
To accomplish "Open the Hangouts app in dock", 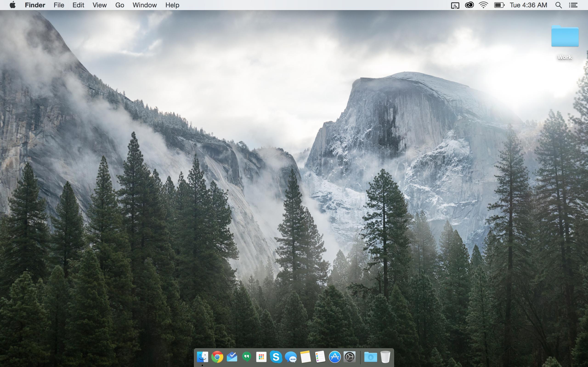I will (247, 357).
